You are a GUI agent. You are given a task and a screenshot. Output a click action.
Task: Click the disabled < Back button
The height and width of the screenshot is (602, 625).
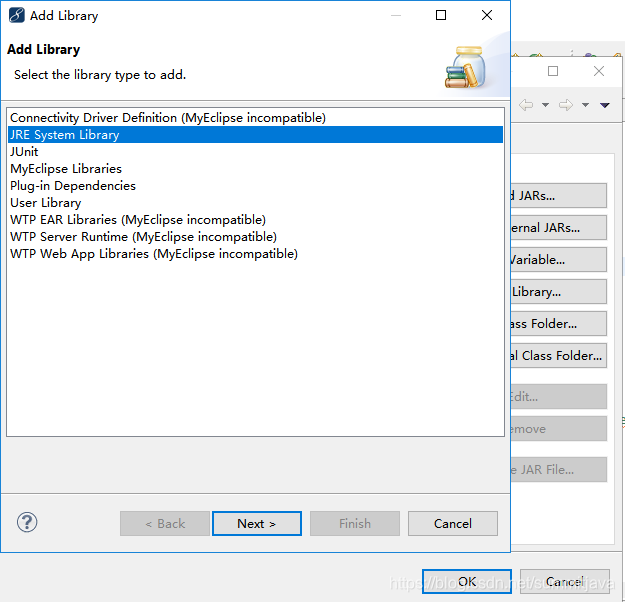coord(165,523)
